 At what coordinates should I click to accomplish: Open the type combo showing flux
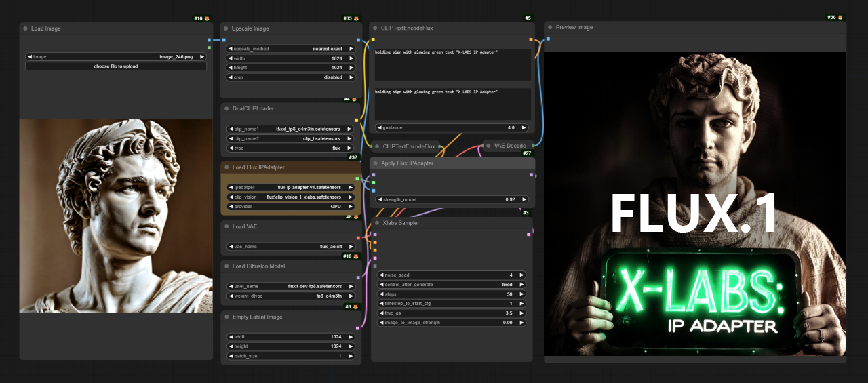pos(290,148)
